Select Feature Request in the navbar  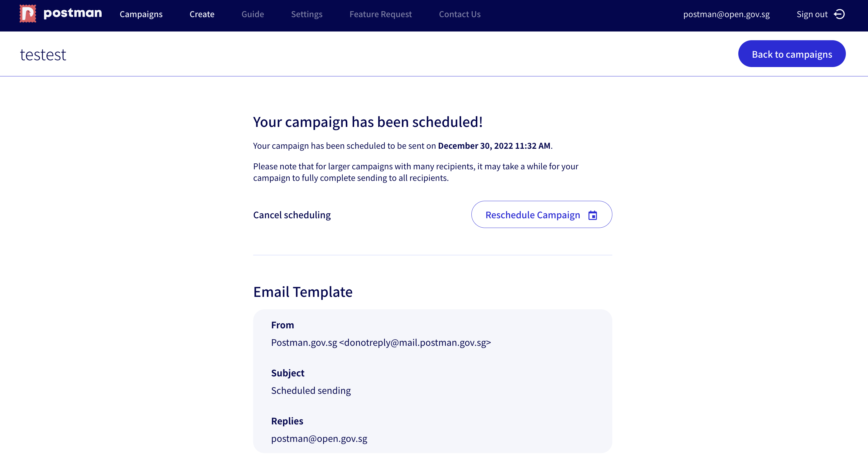pyautogui.click(x=380, y=14)
